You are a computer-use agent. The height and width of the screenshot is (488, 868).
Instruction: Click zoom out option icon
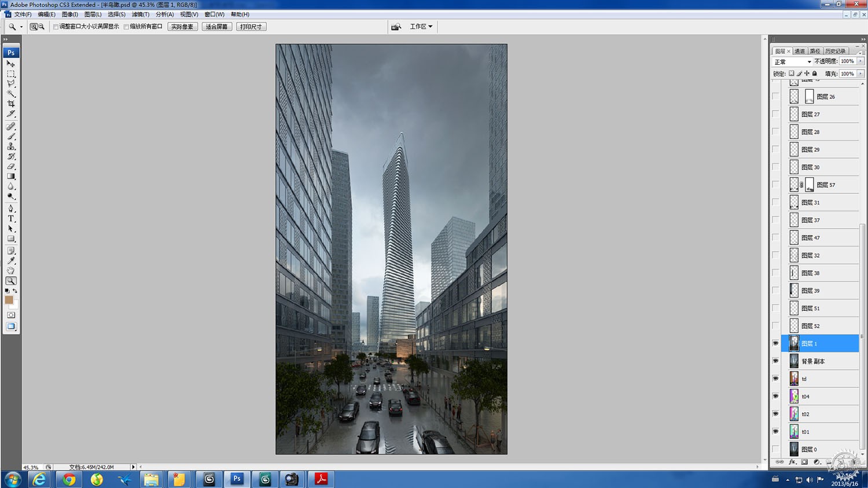coord(41,27)
